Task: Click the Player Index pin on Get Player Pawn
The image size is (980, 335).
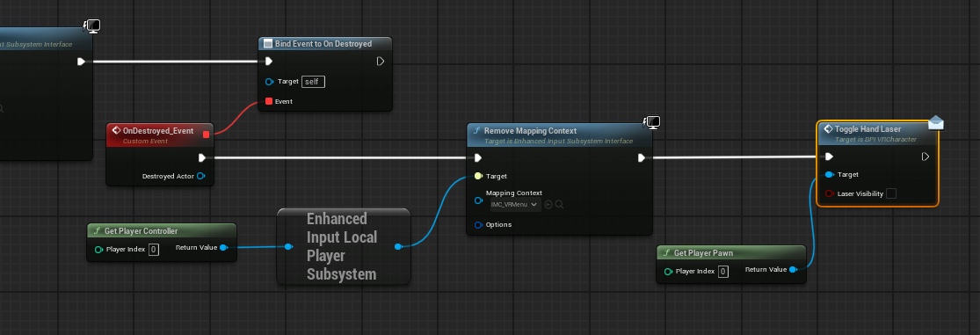Action: [669, 271]
